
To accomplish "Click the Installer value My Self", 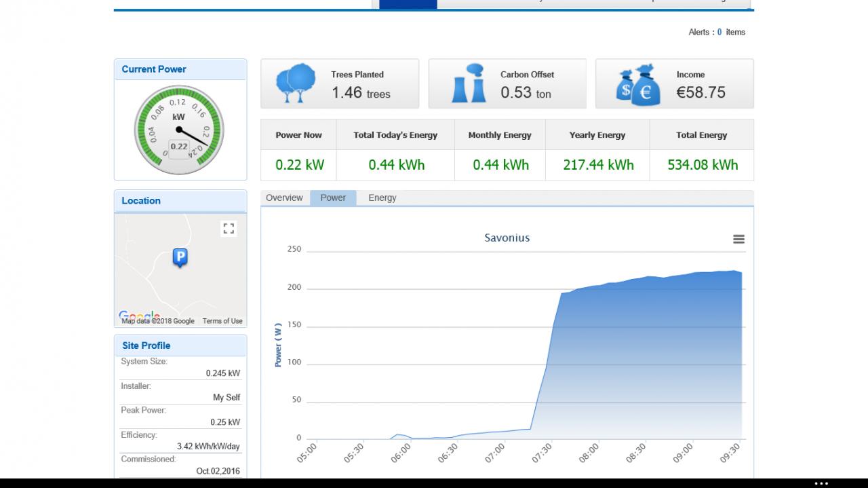I will (226, 398).
